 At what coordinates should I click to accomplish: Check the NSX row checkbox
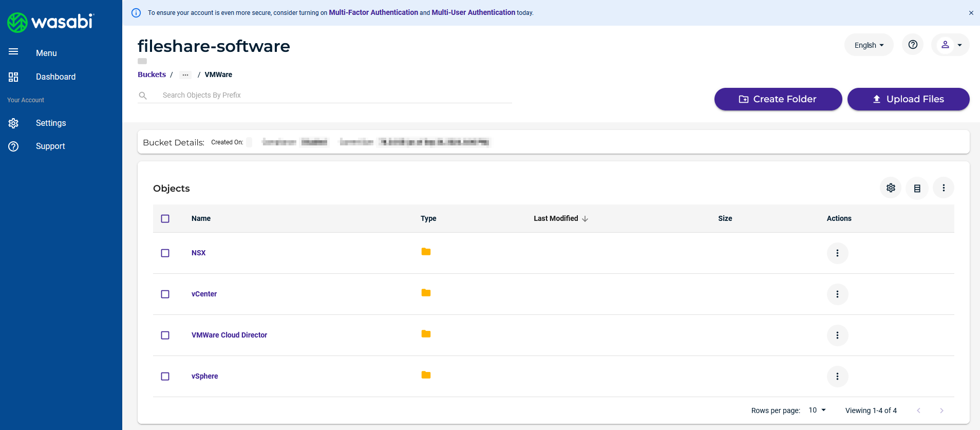coord(165,253)
